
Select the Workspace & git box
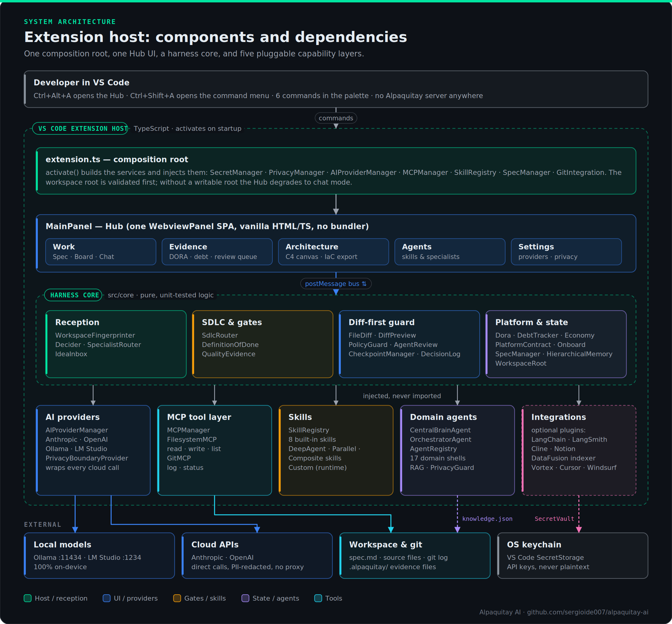[x=415, y=556]
